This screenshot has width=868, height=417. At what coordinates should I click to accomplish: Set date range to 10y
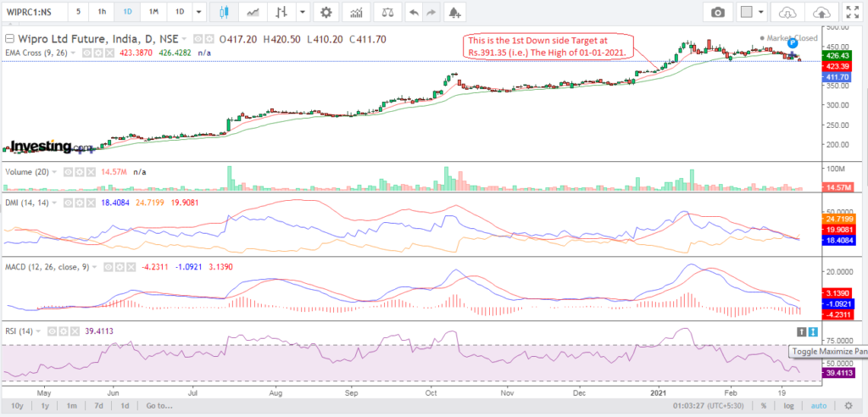click(17, 405)
